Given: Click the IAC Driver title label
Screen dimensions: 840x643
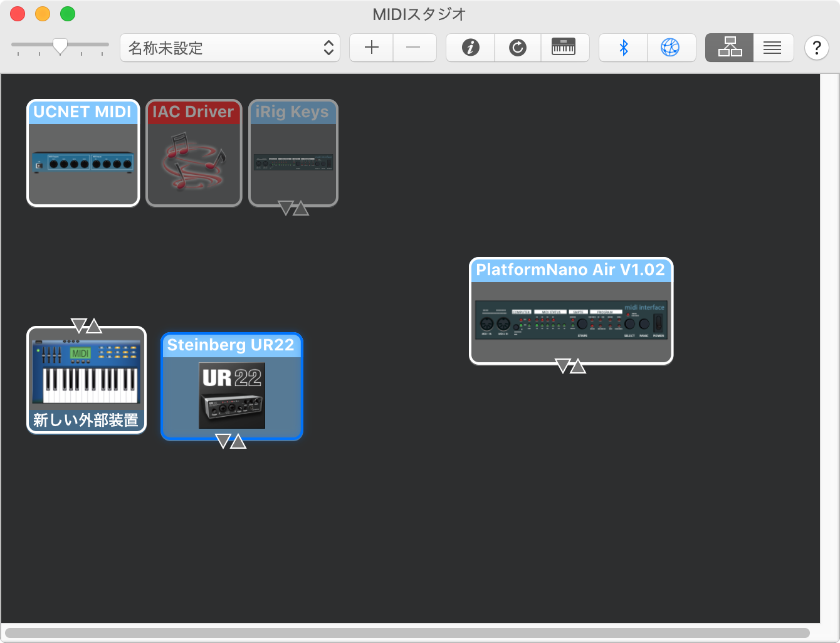Looking at the screenshot, I should pyautogui.click(x=193, y=112).
